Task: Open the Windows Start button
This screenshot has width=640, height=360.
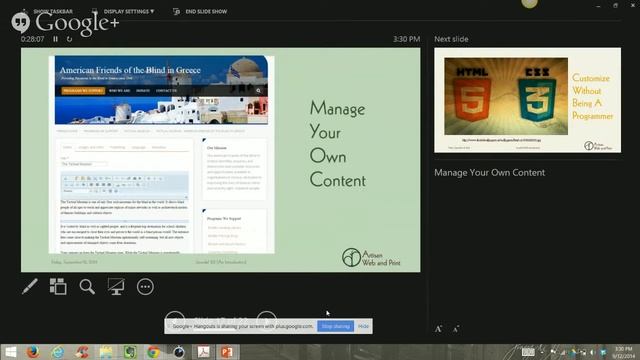Action: coord(10,352)
